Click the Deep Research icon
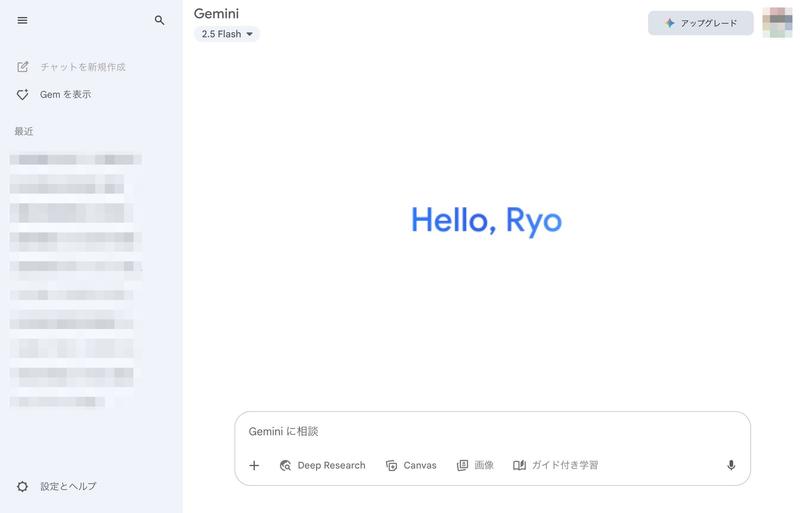The height and width of the screenshot is (513, 800). [x=285, y=466]
